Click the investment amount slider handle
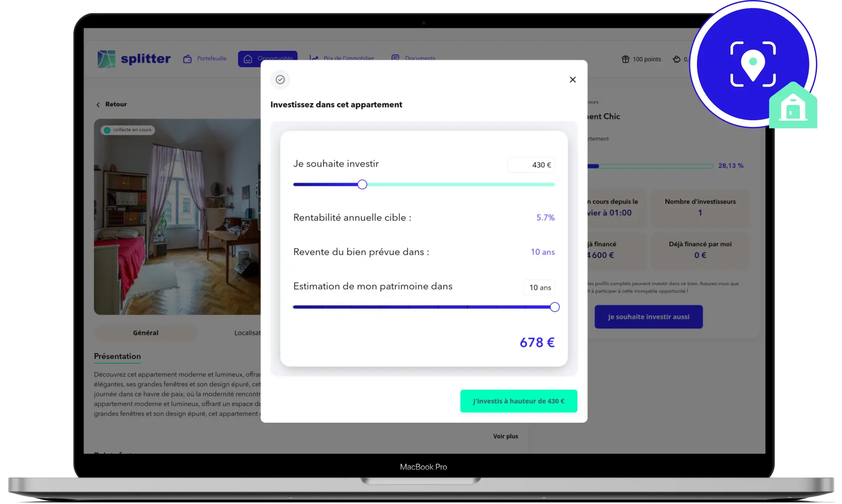This screenshot has height=504, width=842. [x=362, y=184]
